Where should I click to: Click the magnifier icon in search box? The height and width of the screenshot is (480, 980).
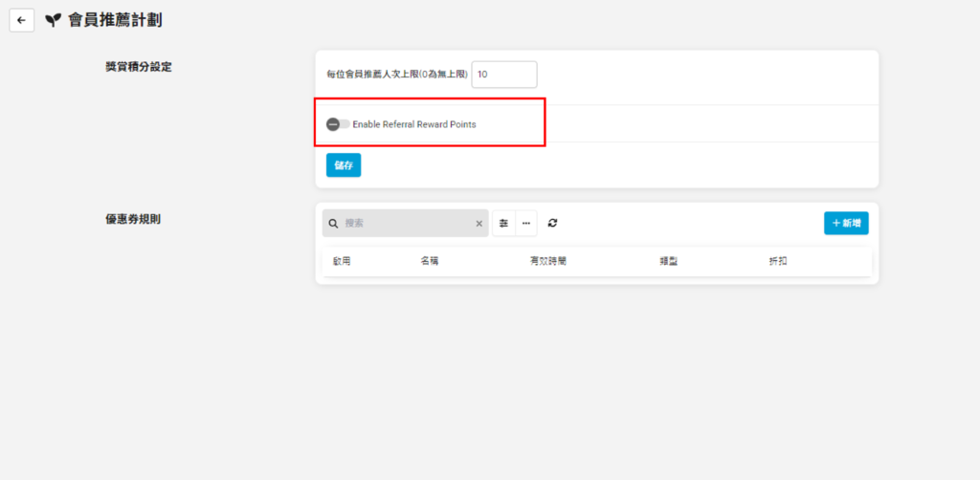(x=333, y=223)
